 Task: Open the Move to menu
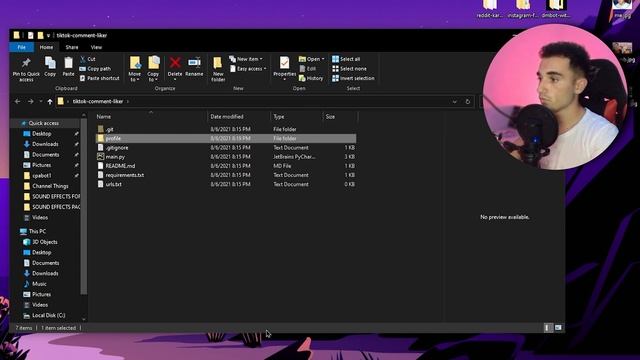[x=135, y=69]
